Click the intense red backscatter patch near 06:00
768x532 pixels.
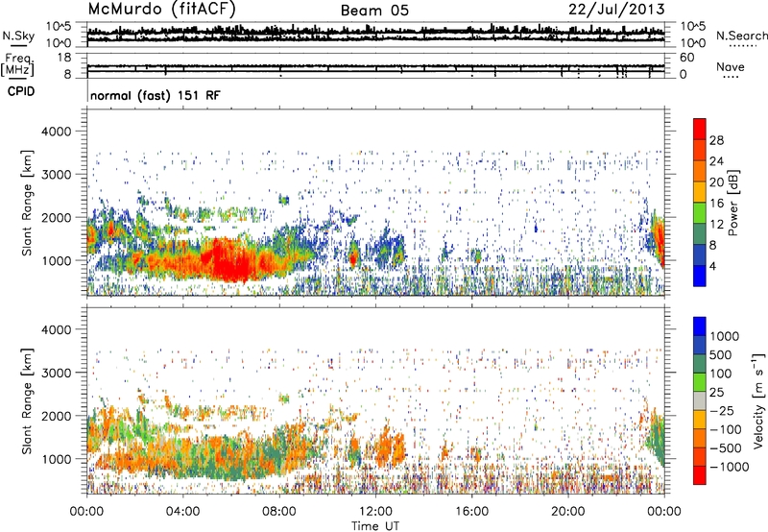tap(228, 260)
